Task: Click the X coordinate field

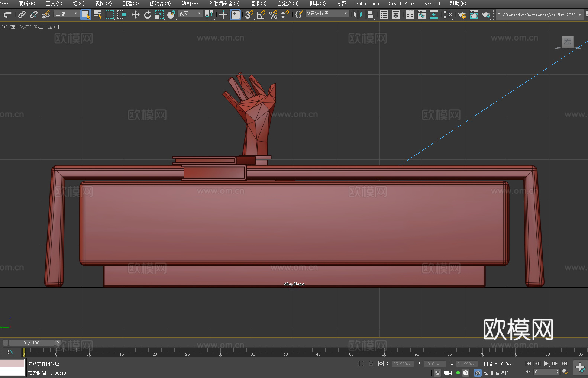Action: pyautogui.click(x=403, y=364)
